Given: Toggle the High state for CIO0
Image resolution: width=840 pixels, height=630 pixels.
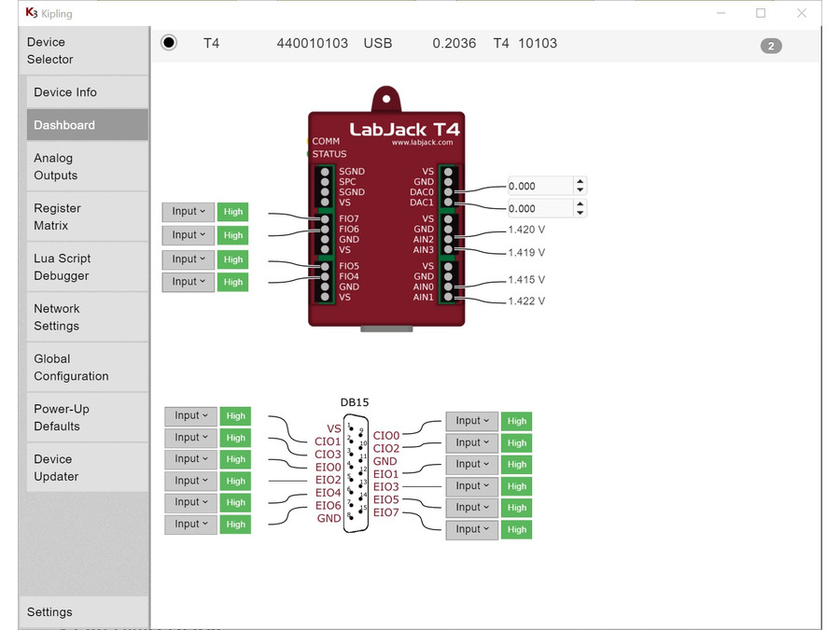Looking at the screenshot, I should click(x=516, y=421).
